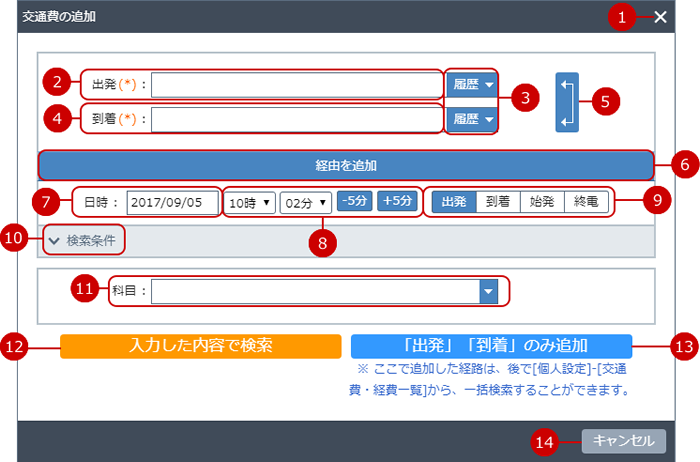Image resolution: width=700 pixels, height=462 pixels.
Task: Open the hour dropdown showing 10時
Action: [x=249, y=201]
